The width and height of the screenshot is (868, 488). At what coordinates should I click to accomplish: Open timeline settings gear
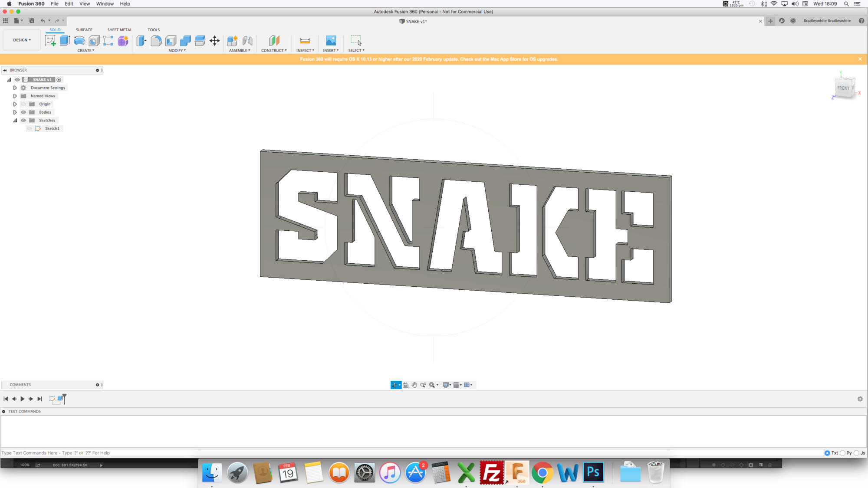click(x=860, y=399)
